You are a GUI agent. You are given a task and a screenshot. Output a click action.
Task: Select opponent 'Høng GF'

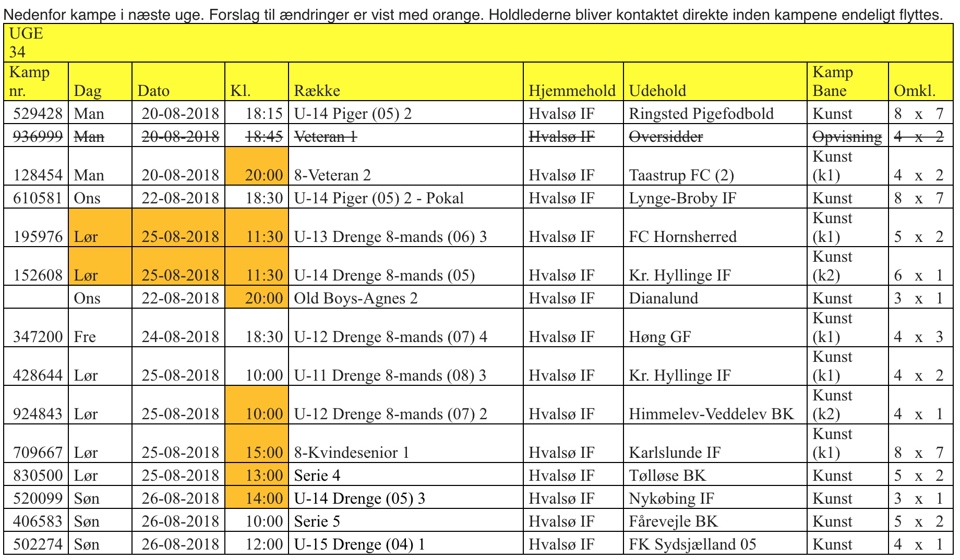[715, 328]
